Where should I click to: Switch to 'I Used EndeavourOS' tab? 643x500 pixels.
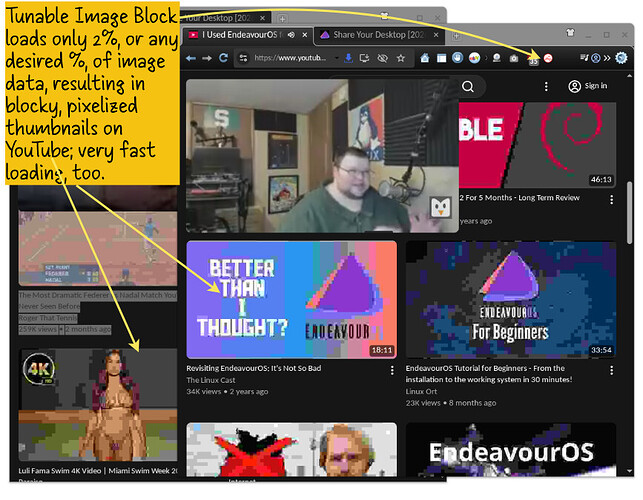pyautogui.click(x=241, y=35)
